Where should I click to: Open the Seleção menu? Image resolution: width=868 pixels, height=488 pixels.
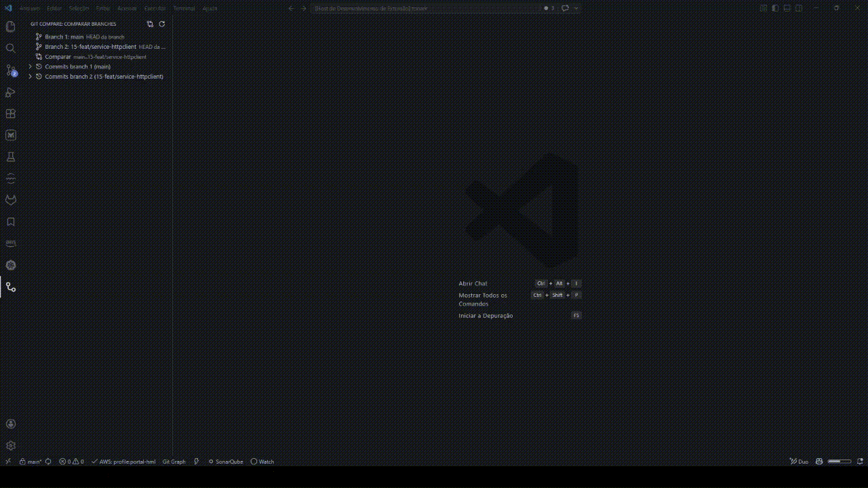(x=79, y=8)
